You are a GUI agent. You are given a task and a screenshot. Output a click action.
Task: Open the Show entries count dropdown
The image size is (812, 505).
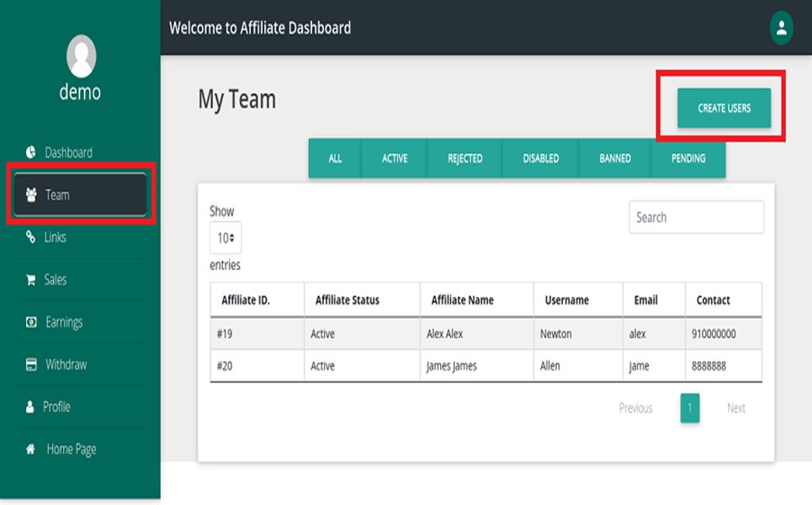[226, 237]
